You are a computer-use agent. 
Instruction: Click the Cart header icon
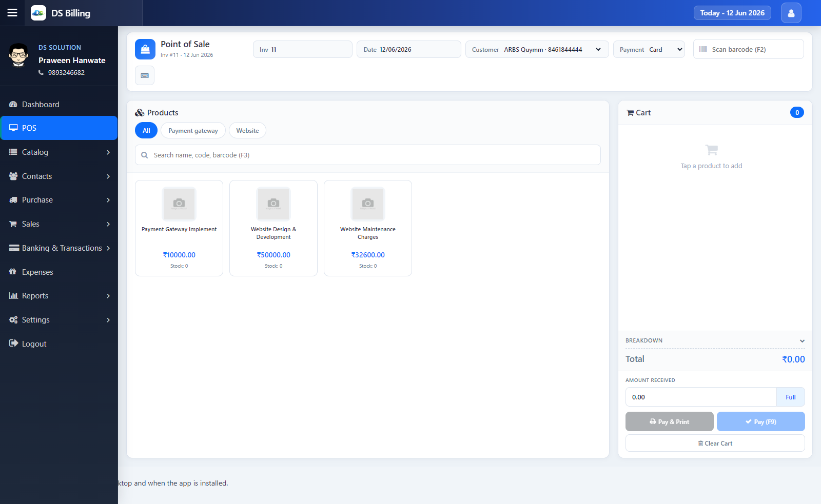point(630,113)
